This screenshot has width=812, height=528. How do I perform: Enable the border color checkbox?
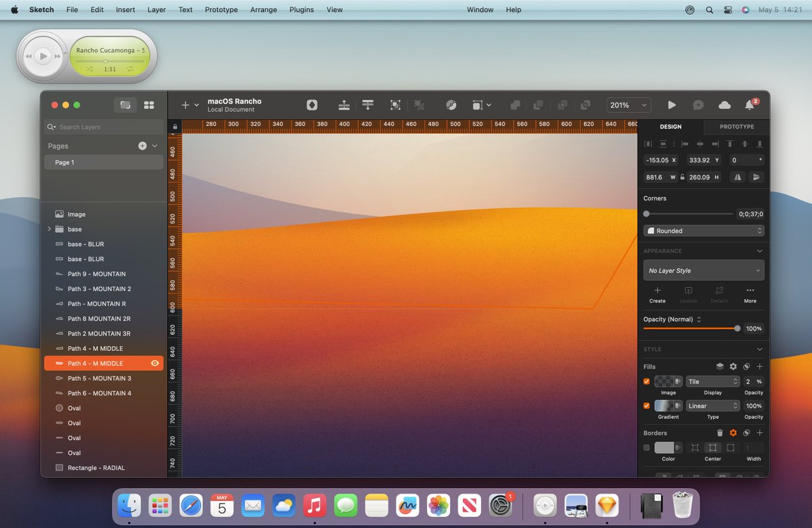[x=647, y=448]
